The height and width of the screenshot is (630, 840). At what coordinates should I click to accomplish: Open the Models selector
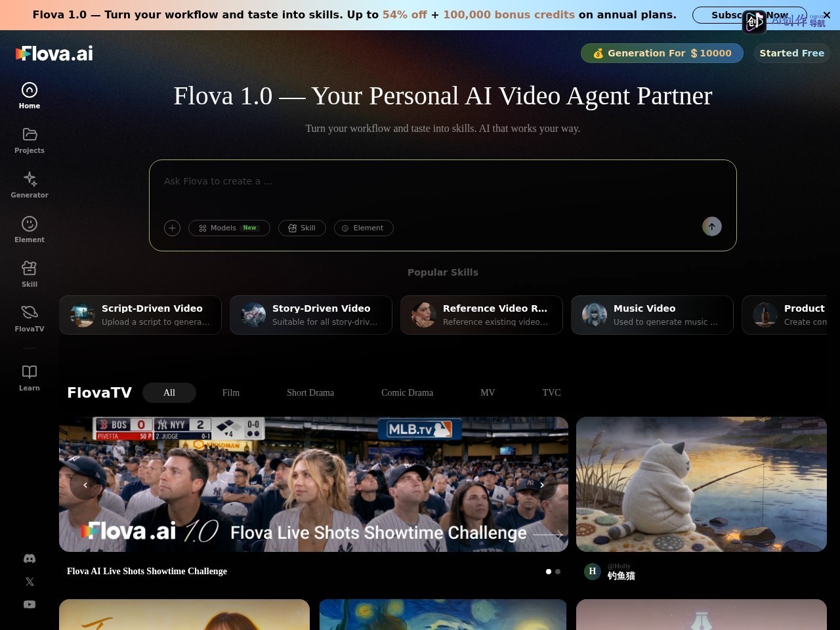pyautogui.click(x=229, y=228)
